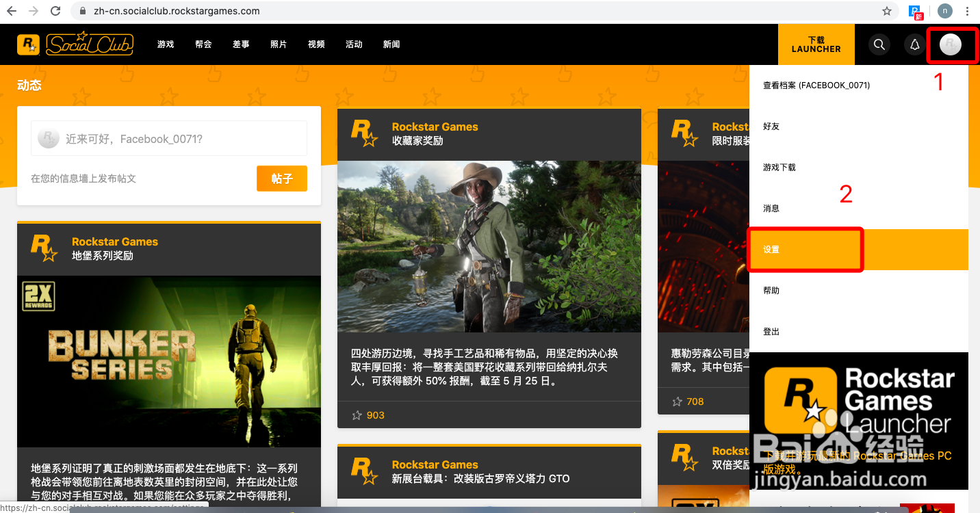The image size is (980, 513).
Task: Open the 照片 nav menu
Action: coord(279,44)
